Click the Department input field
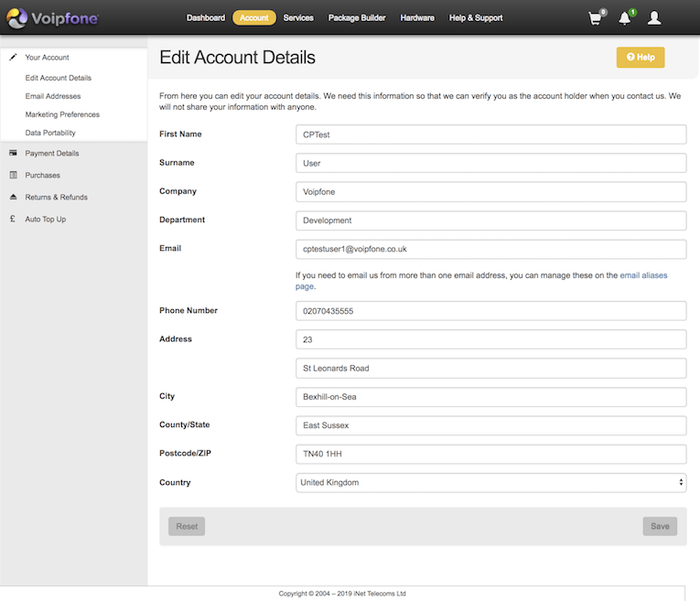The width and height of the screenshot is (700, 601). click(x=491, y=220)
